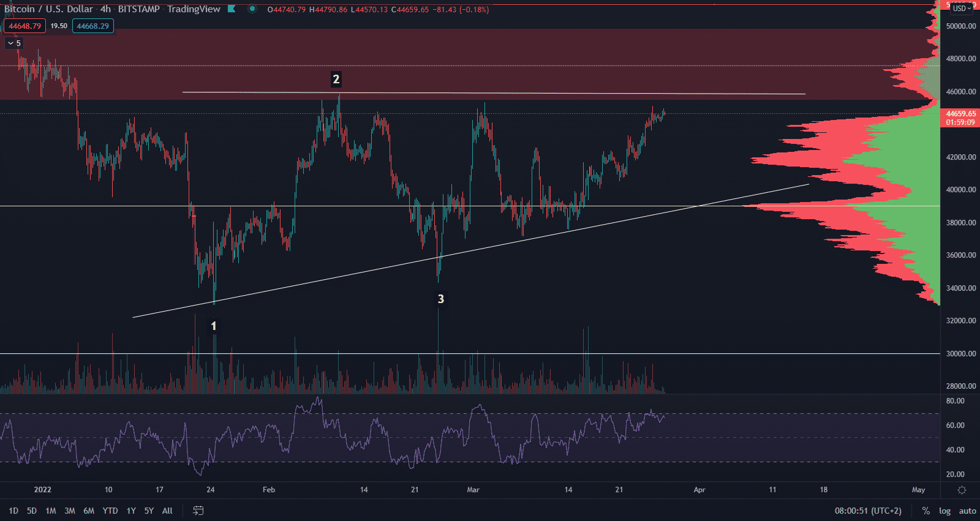The image size is (980, 521).
Task: Toggle percent scale mode
Action: click(x=925, y=511)
